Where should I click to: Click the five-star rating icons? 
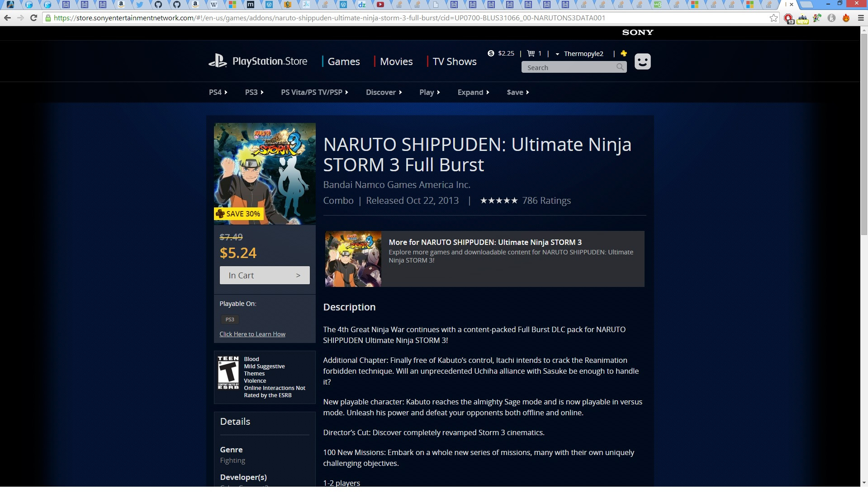[x=498, y=201]
